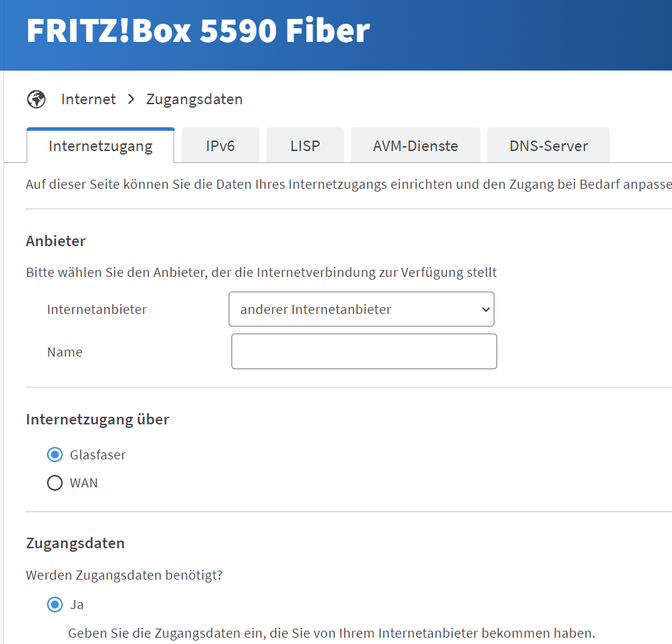Viewport: 672px width, 644px height.
Task: Click the Name field label text
Action: coord(65,352)
